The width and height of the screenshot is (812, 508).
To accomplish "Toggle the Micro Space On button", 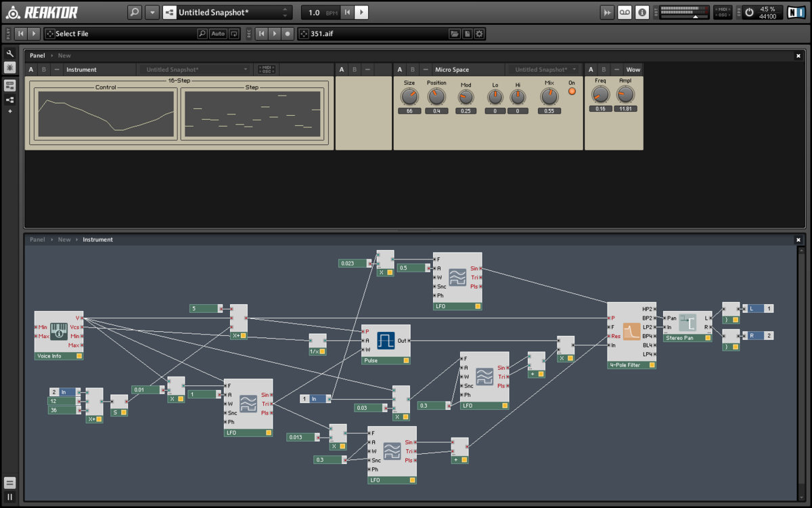I will pos(572,91).
